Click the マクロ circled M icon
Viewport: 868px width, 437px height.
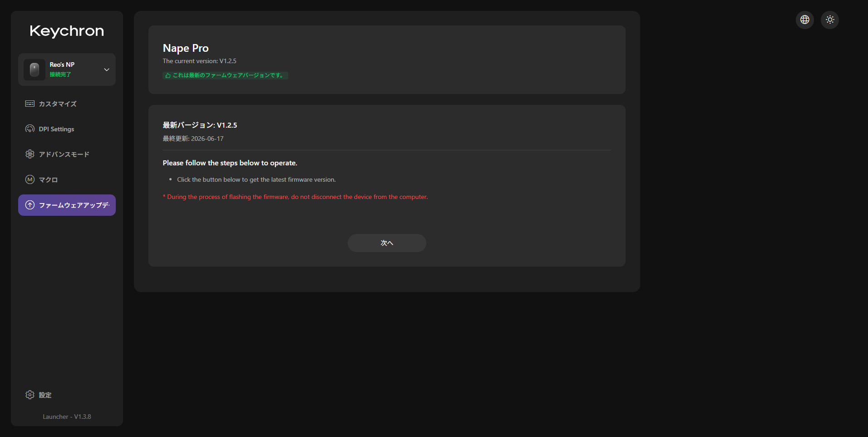click(x=30, y=179)
